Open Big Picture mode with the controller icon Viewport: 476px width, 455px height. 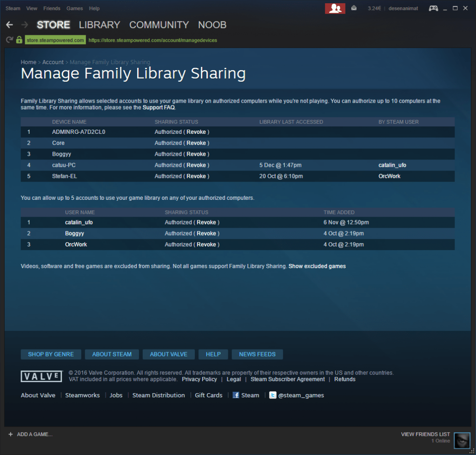(433, 8)
